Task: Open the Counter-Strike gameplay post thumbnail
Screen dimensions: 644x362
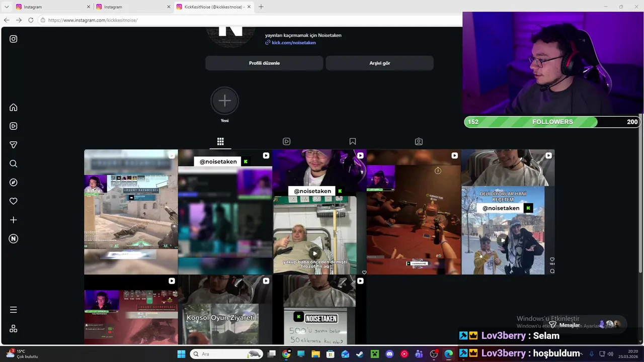Action: pyautogui.click(x=131, y=212)
